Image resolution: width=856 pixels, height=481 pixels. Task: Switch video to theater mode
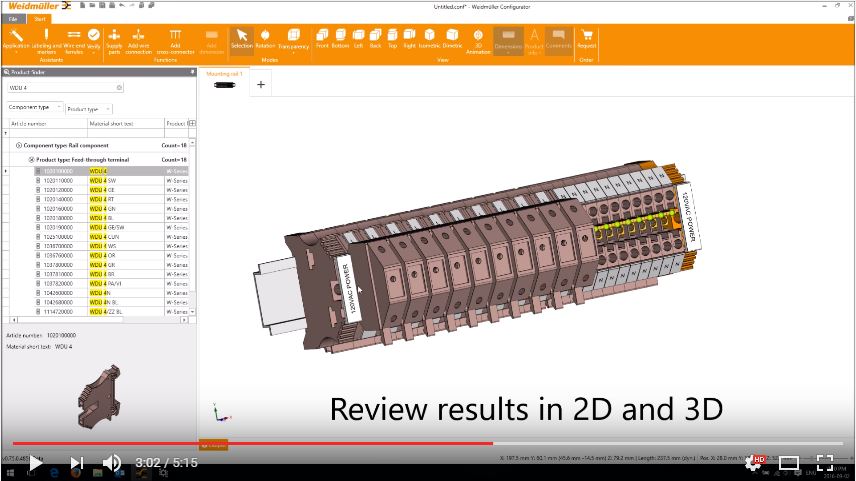(789, 463)
